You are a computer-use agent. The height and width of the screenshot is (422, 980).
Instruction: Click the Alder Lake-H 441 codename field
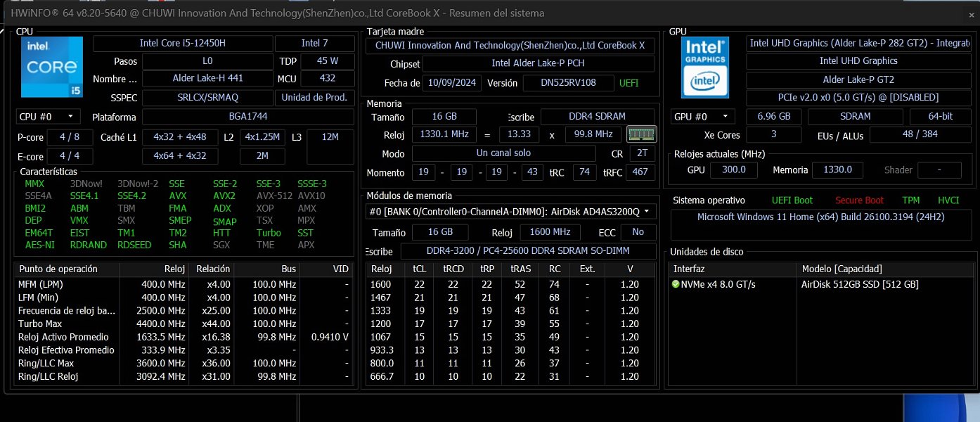(207, 79)
